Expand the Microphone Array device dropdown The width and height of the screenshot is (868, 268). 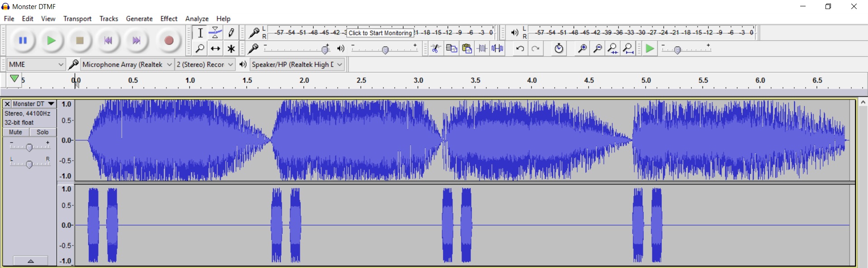tap(127, 65)
